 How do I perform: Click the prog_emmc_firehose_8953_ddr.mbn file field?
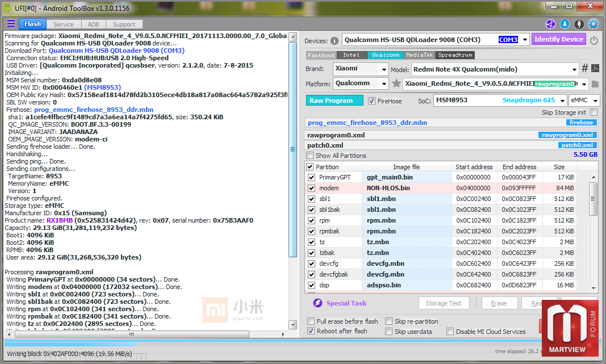[x=450, y=123]
